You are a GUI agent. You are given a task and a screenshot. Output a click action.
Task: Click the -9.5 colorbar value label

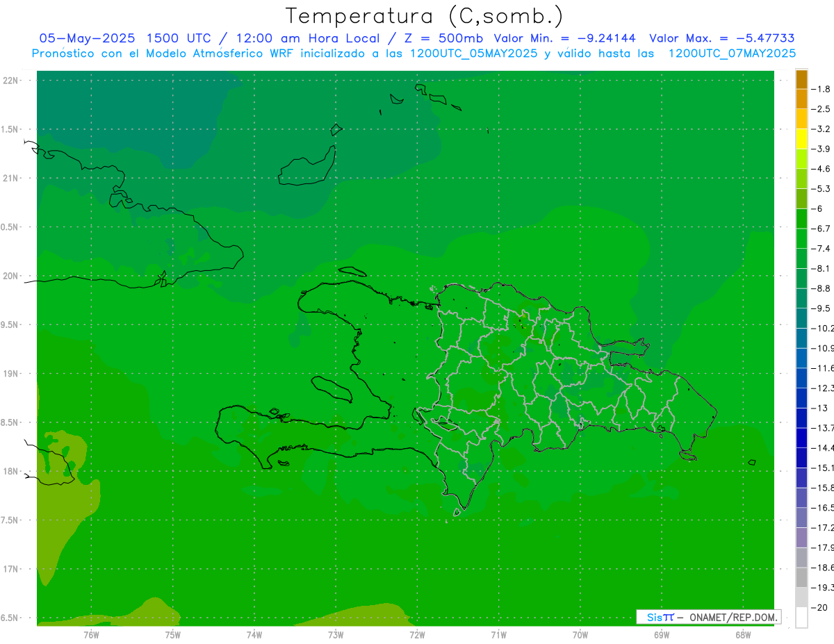point(822,308)
